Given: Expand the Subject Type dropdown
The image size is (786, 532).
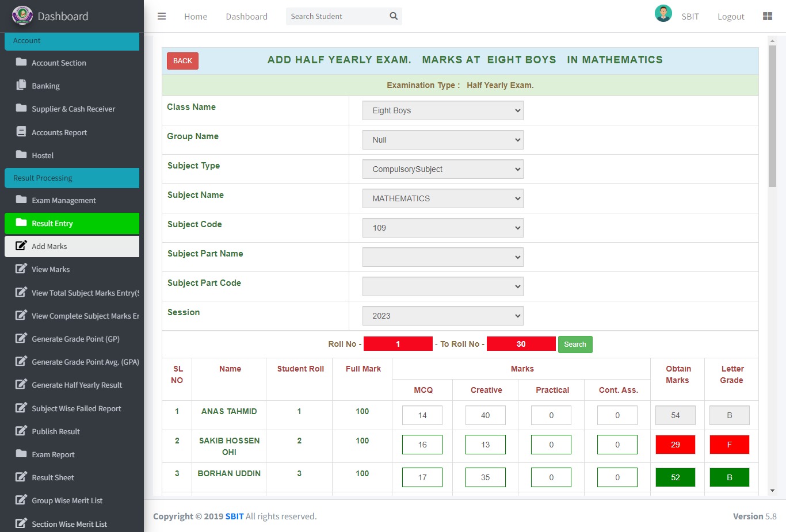Looking at the screenshot, I should point(442,169).
